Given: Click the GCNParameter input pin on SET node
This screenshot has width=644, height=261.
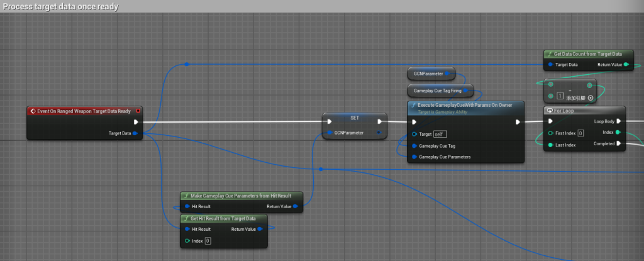Looking at the screenshot, I should (x=329, y=133).
